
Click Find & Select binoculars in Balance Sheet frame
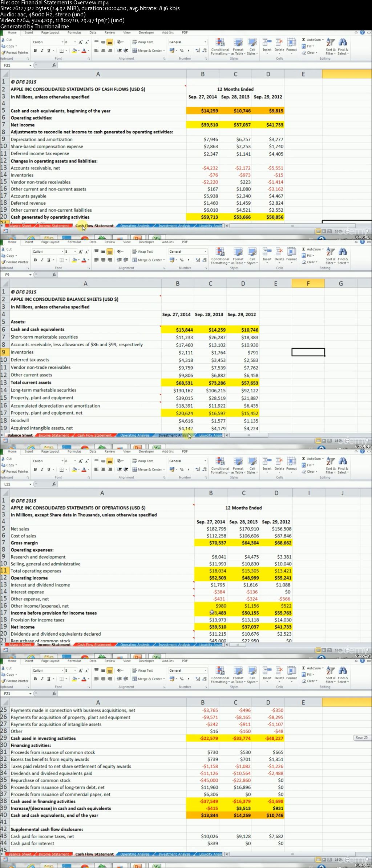click(343, 251)
